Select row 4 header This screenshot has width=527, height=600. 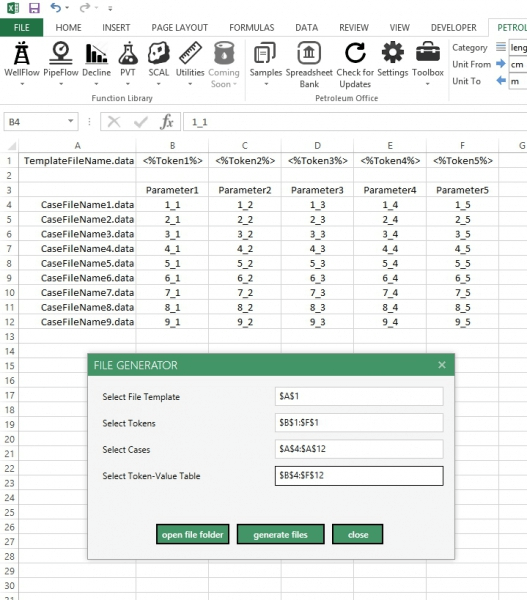pyautogui.click(x=9, y=205)
